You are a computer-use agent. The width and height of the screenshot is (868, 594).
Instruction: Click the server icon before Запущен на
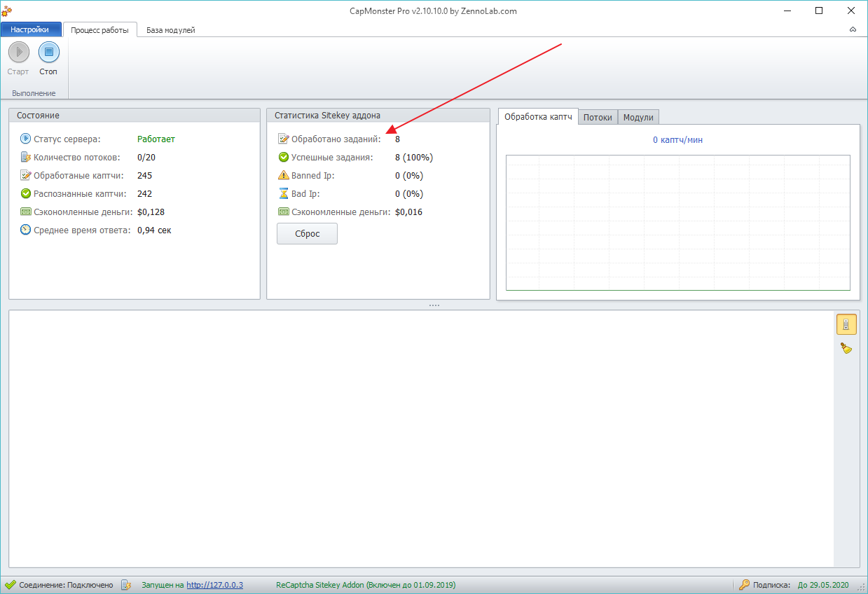coord(126,584)
